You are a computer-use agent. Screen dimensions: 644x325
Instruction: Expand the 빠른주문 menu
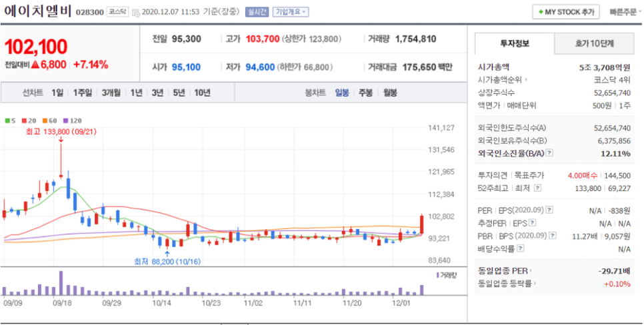pyautogui.click(x=625, y=12)
